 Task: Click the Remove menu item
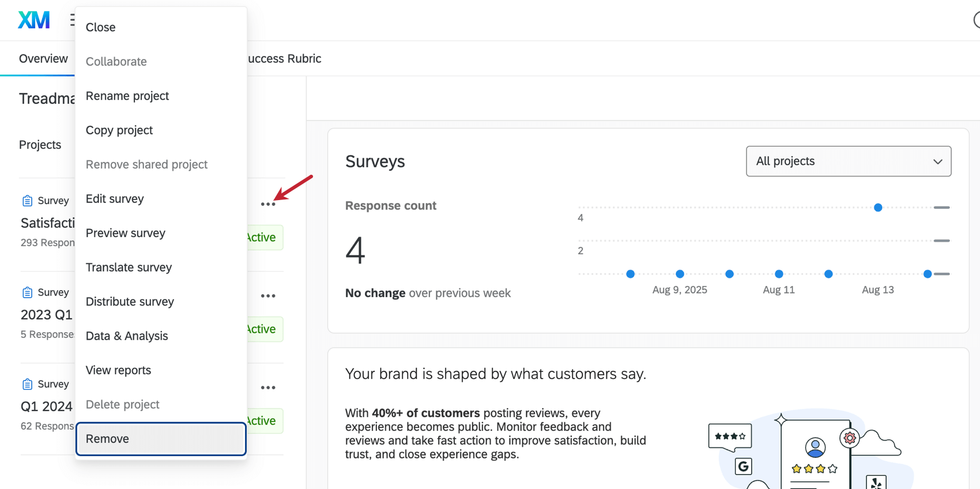tap(107, 439)
